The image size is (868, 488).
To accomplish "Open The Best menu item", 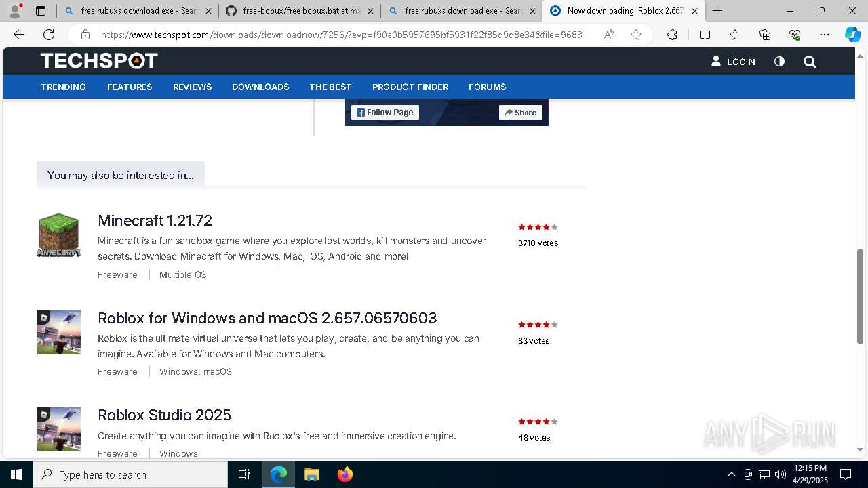I will (330, 87).
